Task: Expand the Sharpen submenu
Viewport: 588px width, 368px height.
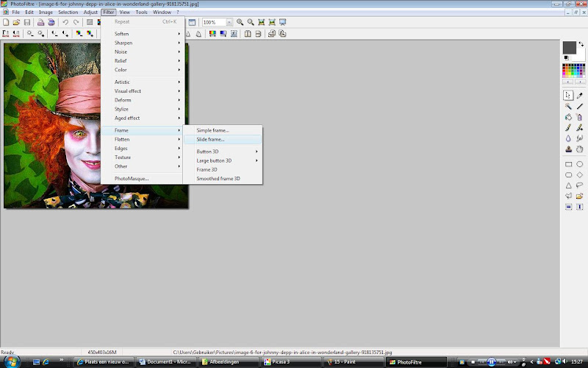Action: click(x=143, y=43)
